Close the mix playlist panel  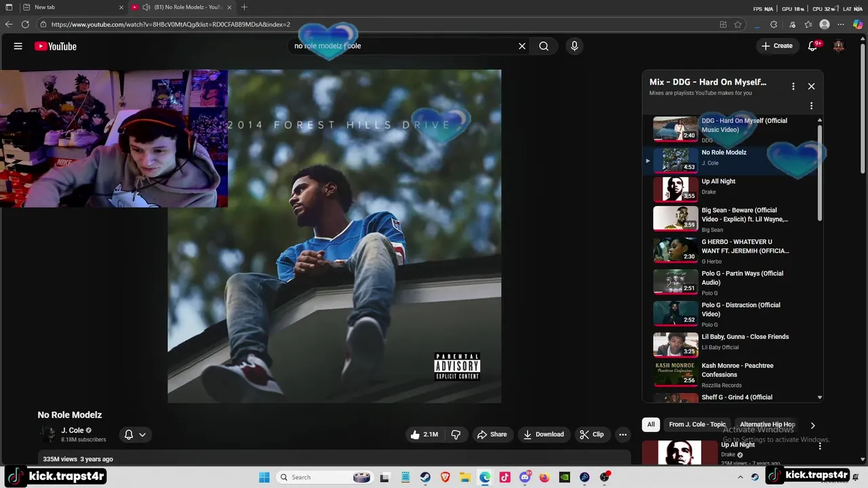coord(811,86)
